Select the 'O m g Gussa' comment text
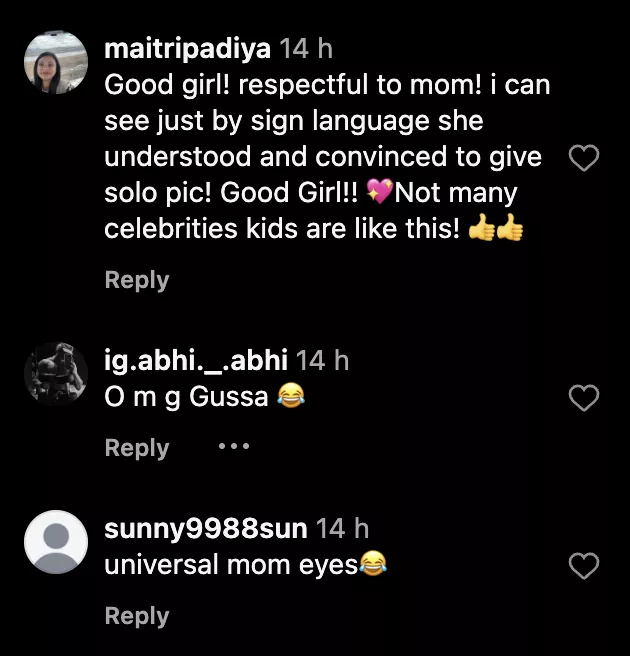This screenshot has height=656, width=630. click(186, 396)
